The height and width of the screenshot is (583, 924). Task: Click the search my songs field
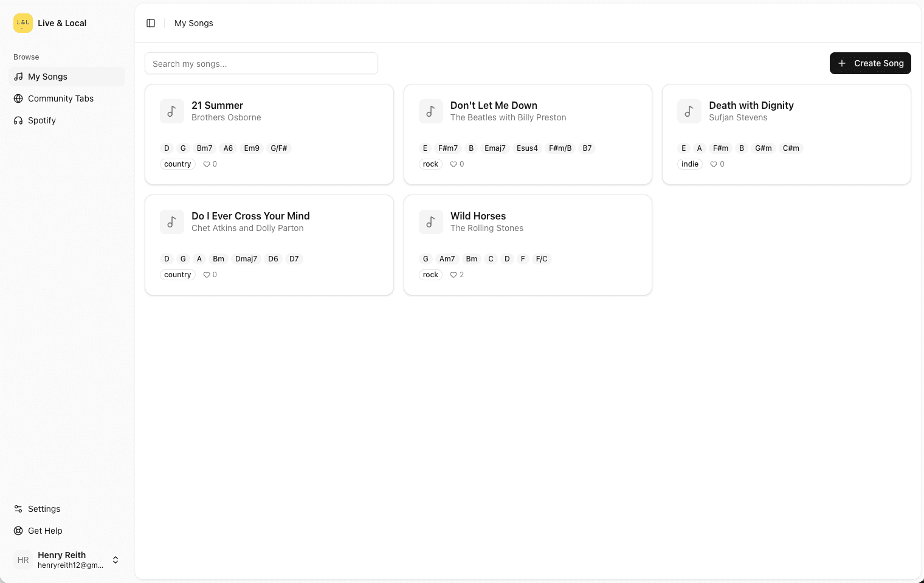[261, 63]
